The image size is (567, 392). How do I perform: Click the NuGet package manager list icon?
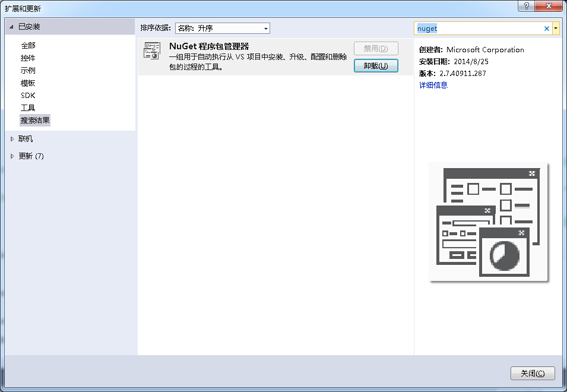tap(152, 50)
